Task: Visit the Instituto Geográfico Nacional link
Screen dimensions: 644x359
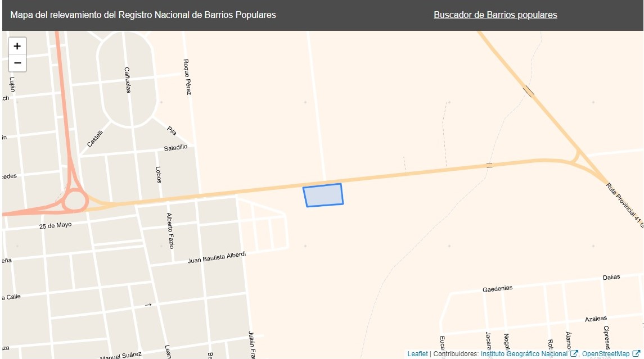Action: tap(524, 354)
